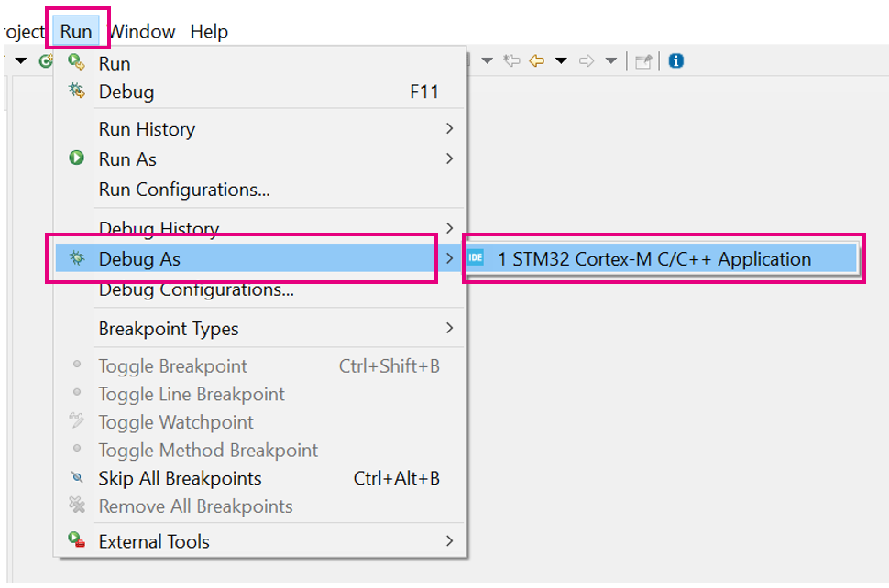889x588 pixels.
Task: Click the Skip All Breakpoints icon
Action: (79, 478)
